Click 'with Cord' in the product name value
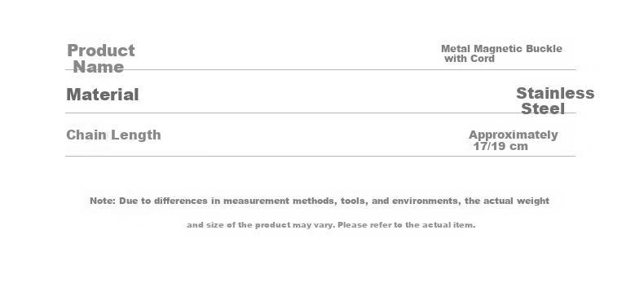644x301 pixels. tap(470, 59)
